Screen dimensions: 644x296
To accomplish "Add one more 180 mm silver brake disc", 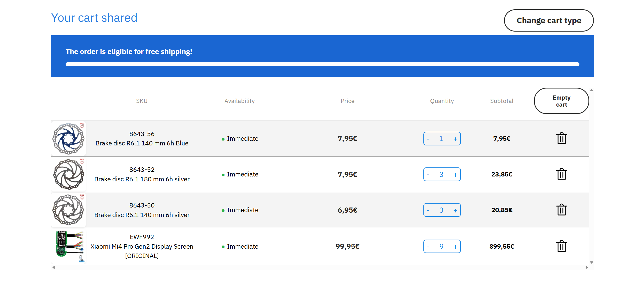I will click(455, 175).
